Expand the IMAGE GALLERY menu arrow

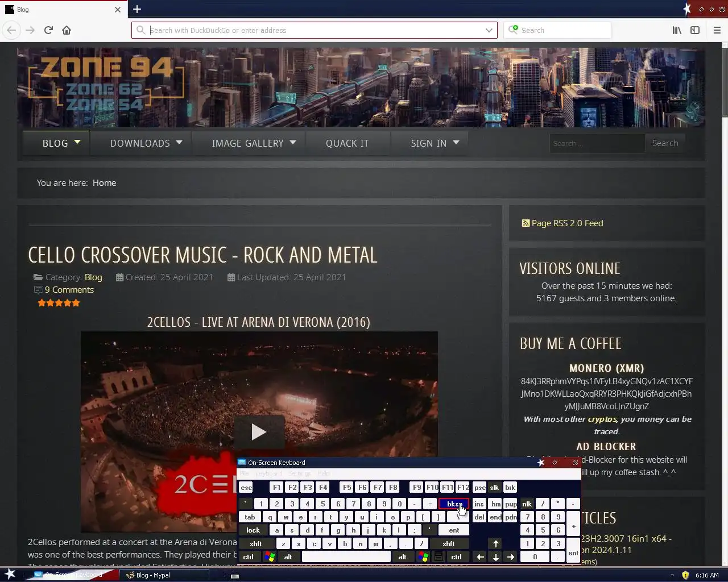(x=293, y=142)
